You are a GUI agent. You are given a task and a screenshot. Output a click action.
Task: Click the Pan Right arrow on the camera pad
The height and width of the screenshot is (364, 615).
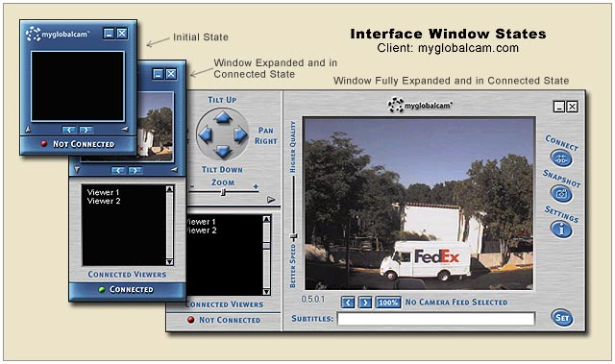239,134
